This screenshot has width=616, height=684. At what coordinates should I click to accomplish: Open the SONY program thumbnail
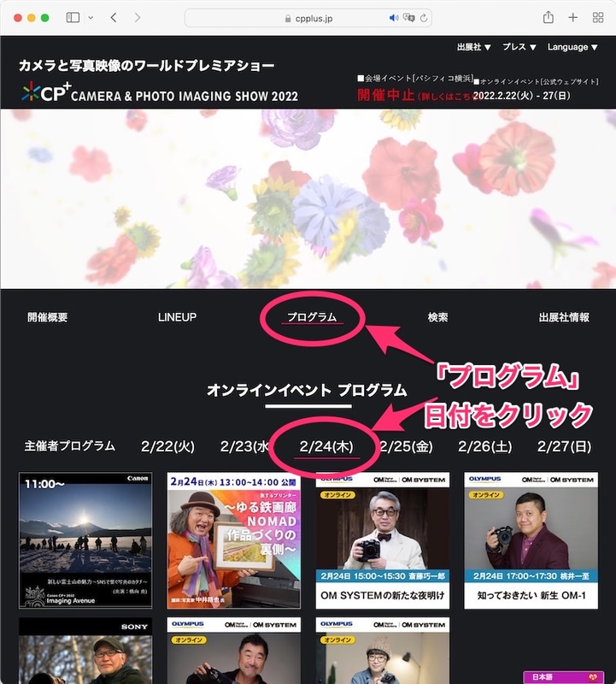(85, 651)
